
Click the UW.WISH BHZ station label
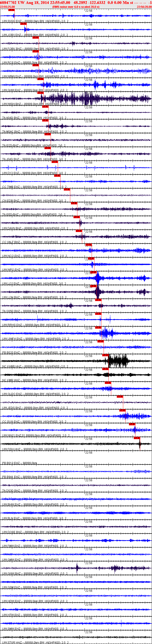35,104
